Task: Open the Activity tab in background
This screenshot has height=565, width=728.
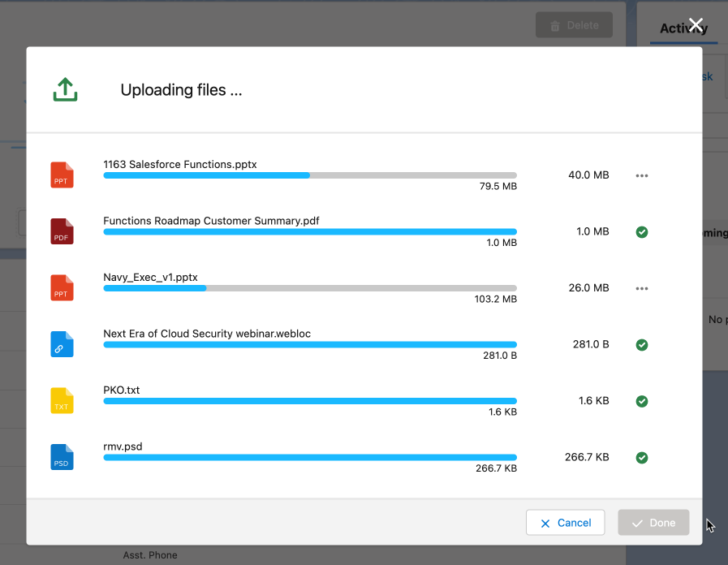Action: point(683,28)
